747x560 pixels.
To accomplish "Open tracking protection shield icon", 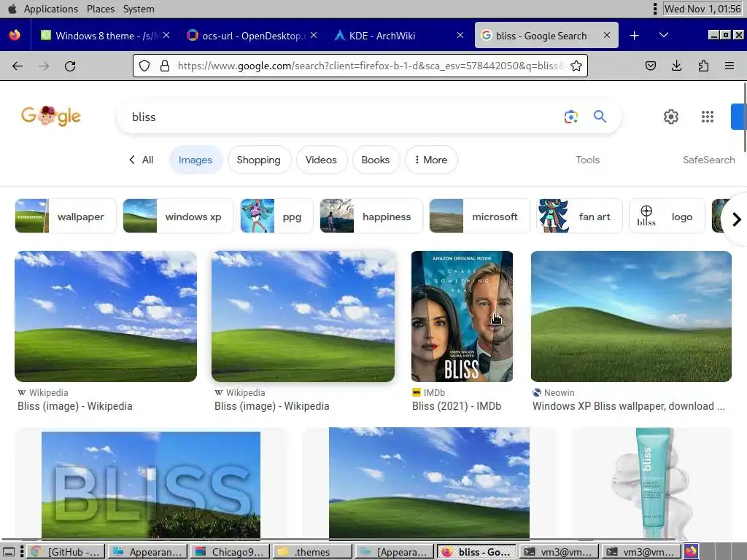I will (144, 66).
